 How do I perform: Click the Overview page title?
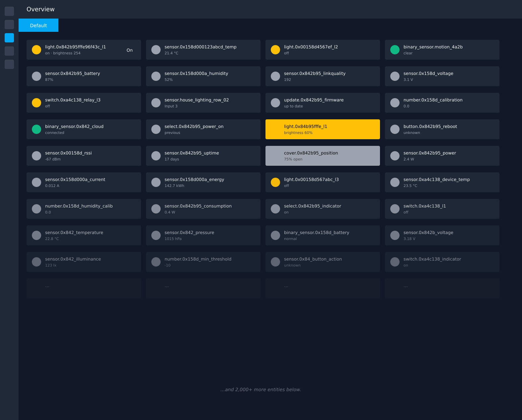pos(40,9)
